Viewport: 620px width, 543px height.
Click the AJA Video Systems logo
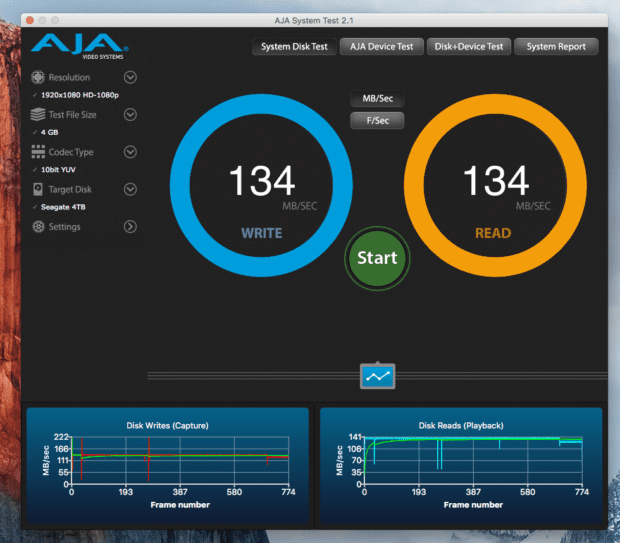(x=79, y=45)
